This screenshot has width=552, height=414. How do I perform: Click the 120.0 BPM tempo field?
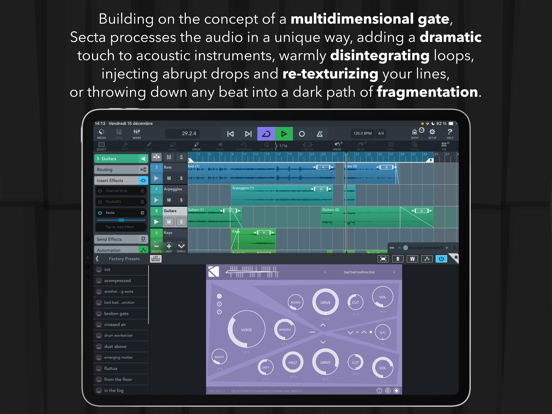[x=363, y=134]
